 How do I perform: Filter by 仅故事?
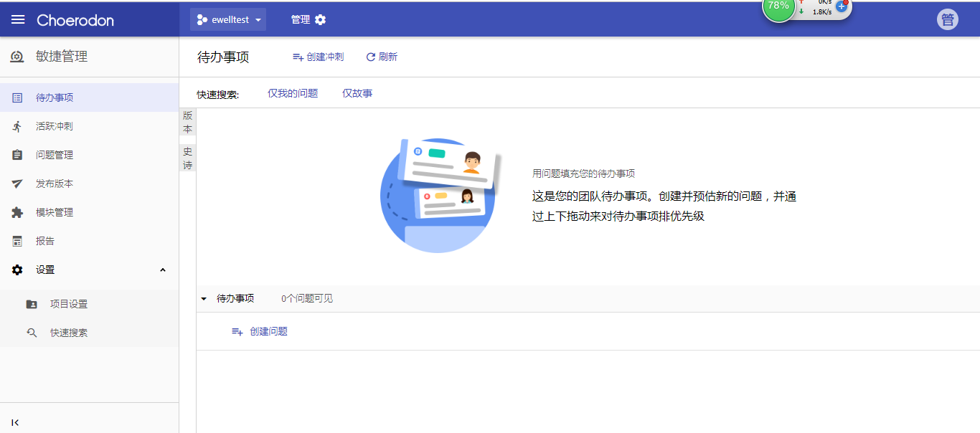[x=357, y=93]
